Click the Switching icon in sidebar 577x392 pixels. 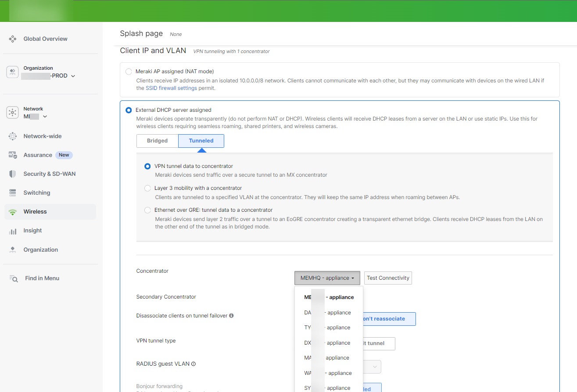pyautogui.click(x=13, y=193)
